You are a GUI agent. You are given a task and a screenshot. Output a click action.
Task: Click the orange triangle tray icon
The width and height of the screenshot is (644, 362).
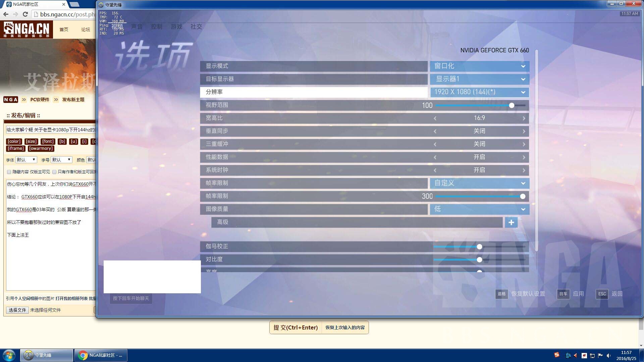[576, 355]
